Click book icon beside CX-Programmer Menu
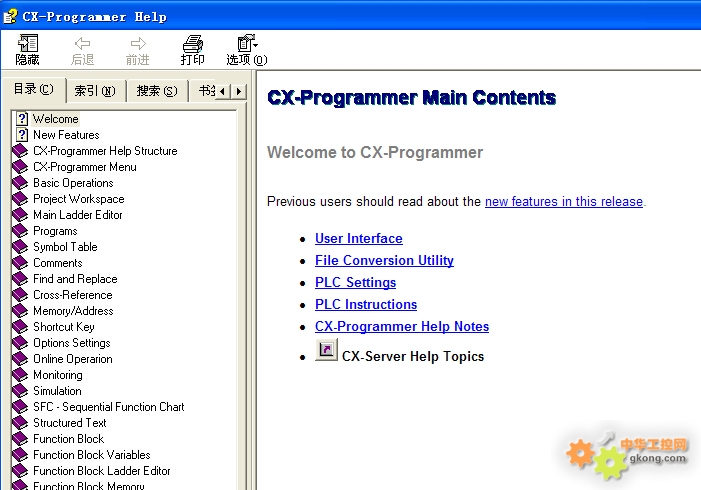 pos(20,167)
